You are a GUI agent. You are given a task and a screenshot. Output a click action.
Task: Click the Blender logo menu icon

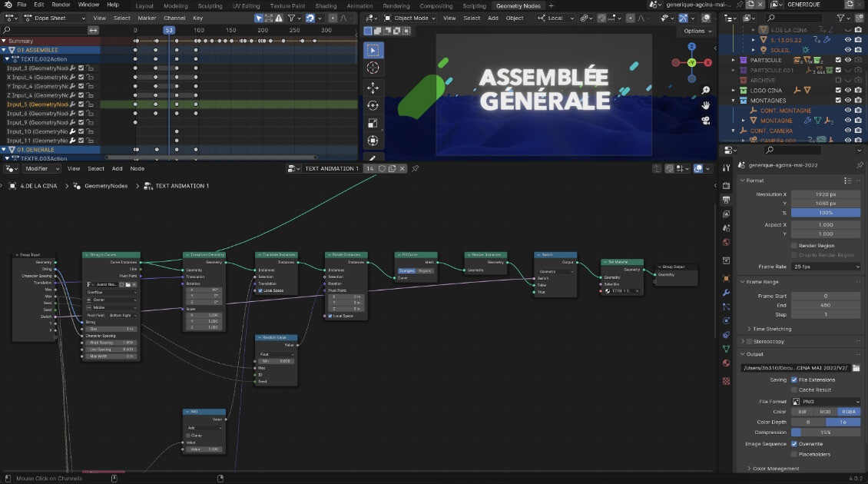point(8,5)
